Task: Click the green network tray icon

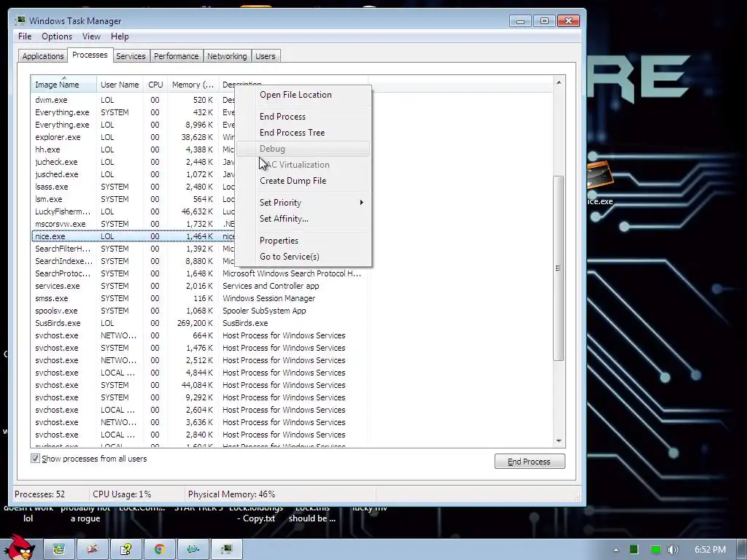Action: (x=656, y=550)
